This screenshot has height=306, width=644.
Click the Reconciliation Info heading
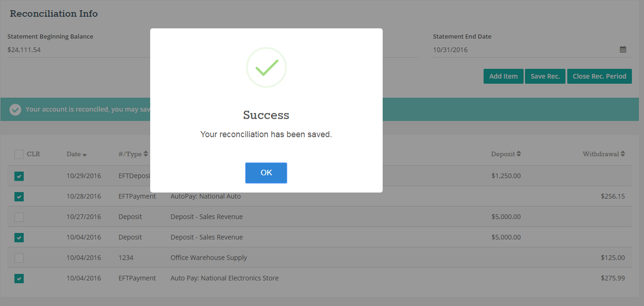pyautogui.click(x=54, y=13)
